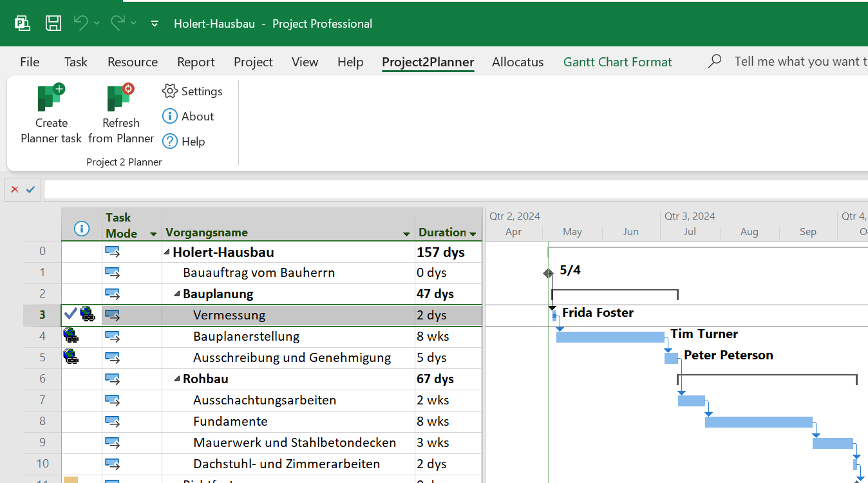Click the Bauplanerstellung Gantt bar
This screenshot has width=868, height=483.
pos(610,337)
